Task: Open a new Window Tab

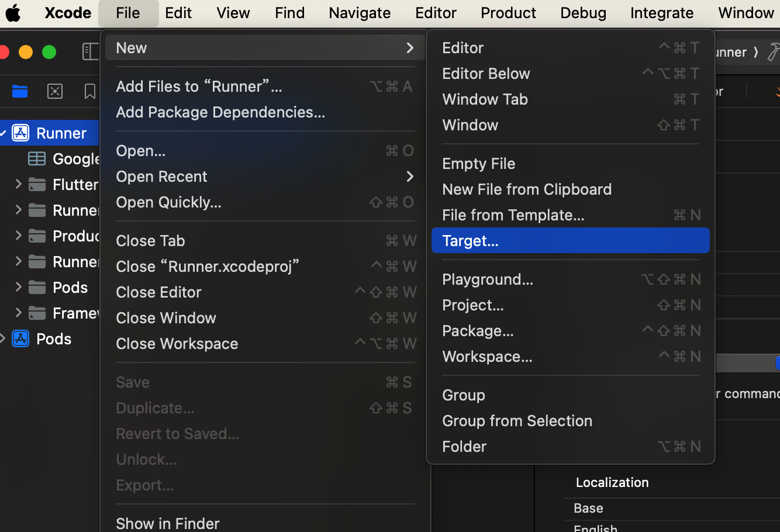Action: (x=570, y=99)
